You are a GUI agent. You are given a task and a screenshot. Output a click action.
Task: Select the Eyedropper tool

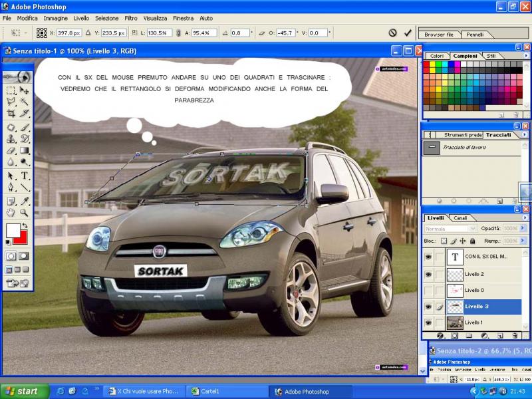click(x=24, y=201)
